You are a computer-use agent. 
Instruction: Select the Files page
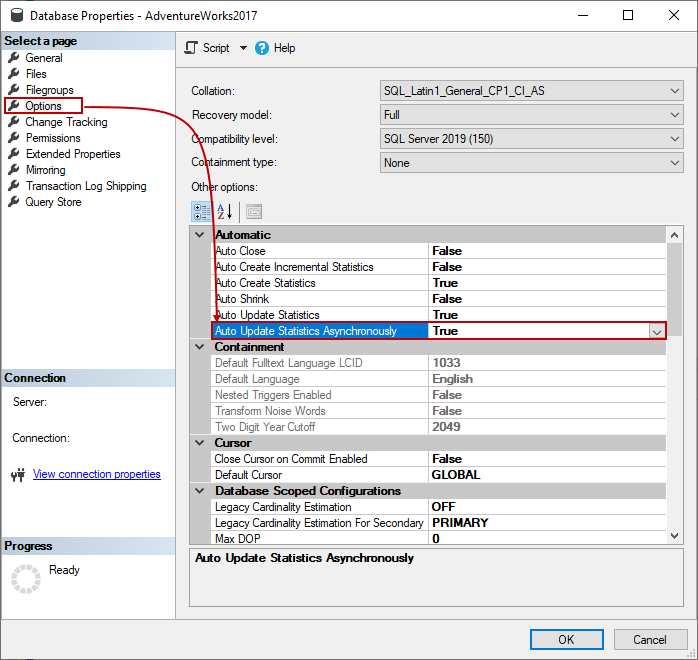coord(36,74)
